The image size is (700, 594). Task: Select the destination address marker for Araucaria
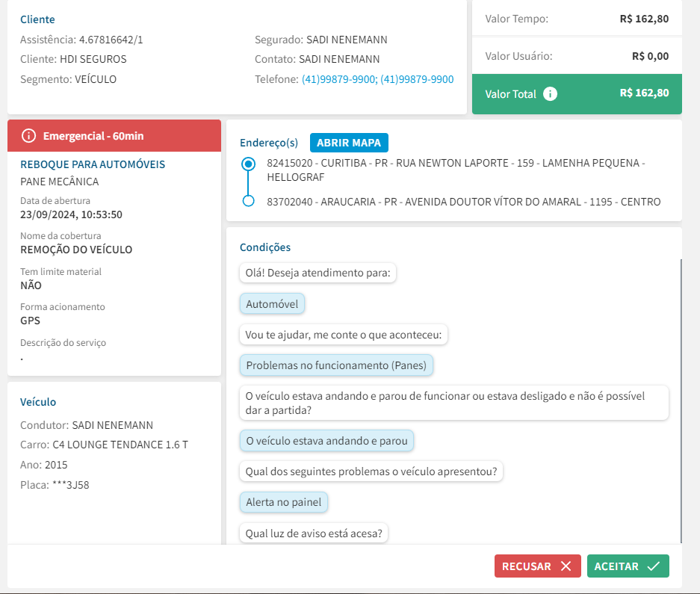pos(249,201)
